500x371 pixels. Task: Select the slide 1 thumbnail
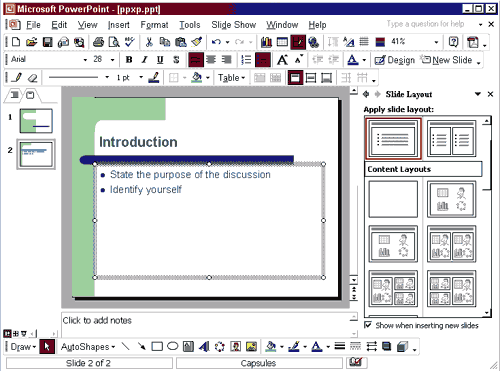[x=36, y=121]
